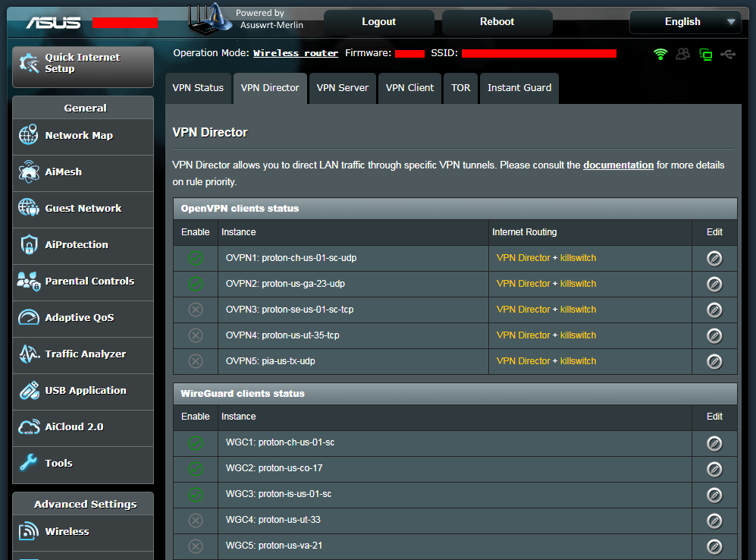Toggle enable status for OVPN5
The width and height of the screenshot is (756, 560).
tap(196, 361)
